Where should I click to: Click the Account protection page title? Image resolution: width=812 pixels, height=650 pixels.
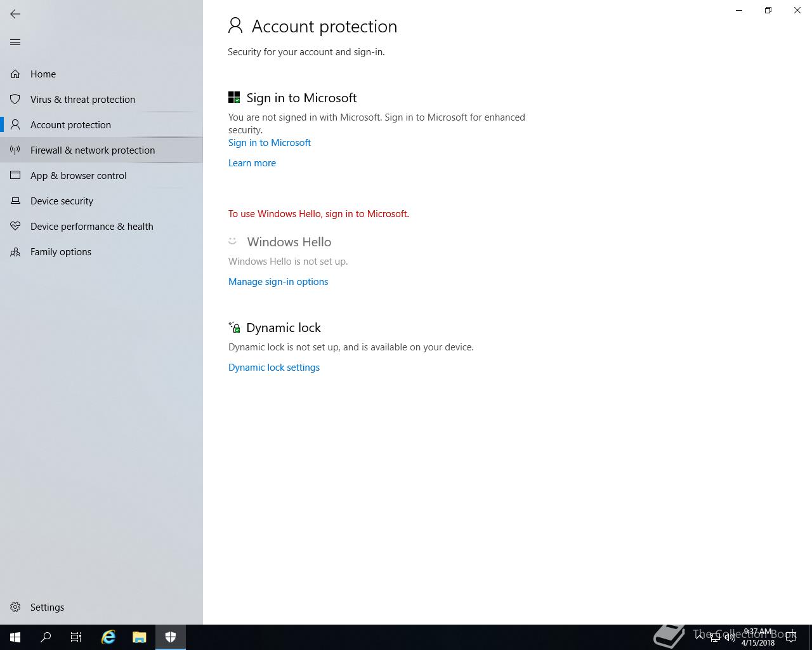pyautogui.click(x=324, y=26)
